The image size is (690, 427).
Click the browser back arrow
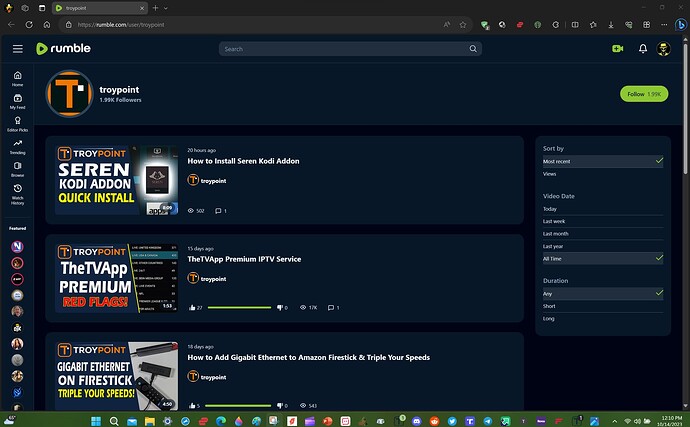(11, 25)
